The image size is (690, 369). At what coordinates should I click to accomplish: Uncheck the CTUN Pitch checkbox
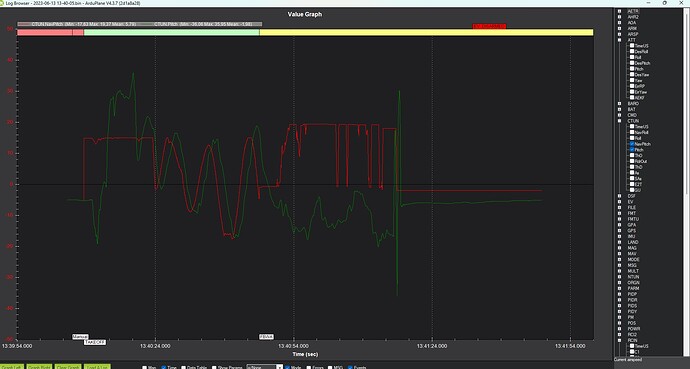(632, 150)
